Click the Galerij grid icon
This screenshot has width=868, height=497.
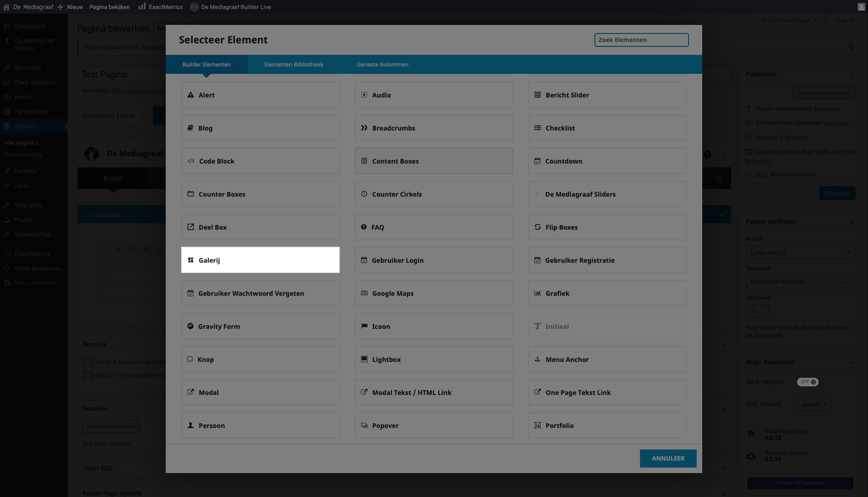click(191, 260)
